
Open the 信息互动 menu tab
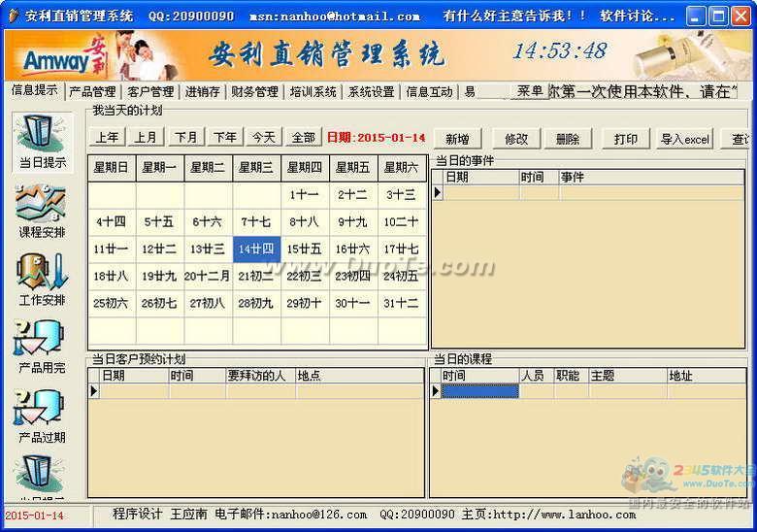[x=429, y=91]
